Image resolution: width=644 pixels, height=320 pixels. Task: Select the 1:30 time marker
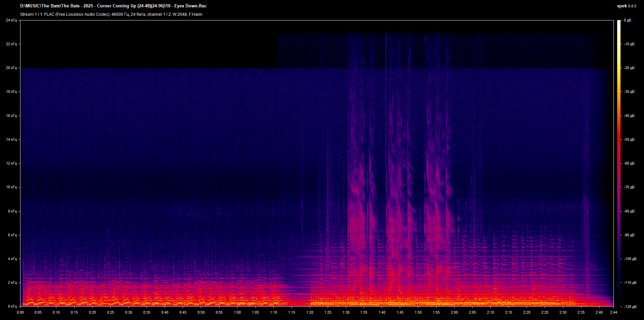coord(346,312)
